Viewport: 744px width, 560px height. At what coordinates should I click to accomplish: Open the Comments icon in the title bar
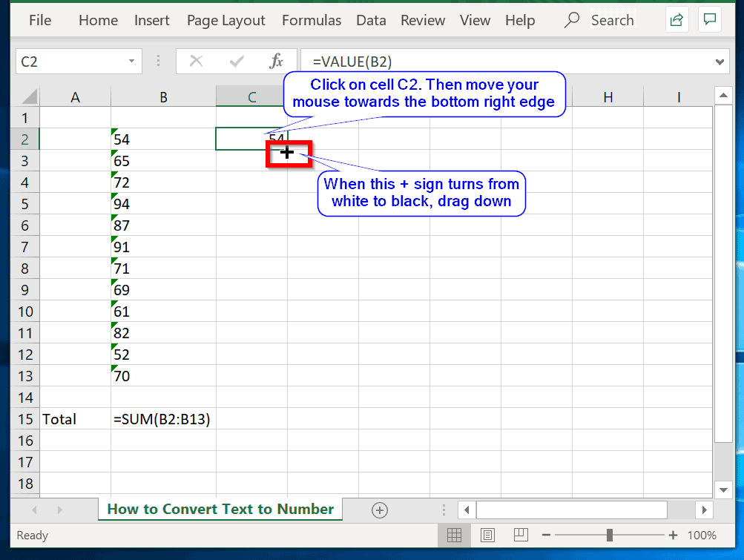[x=709, y=19]
